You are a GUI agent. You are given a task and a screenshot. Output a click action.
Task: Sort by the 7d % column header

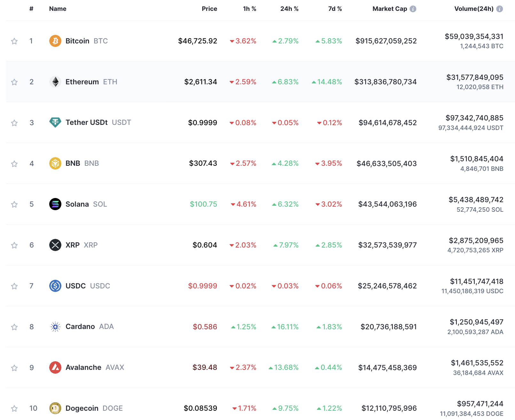(335, 9)
